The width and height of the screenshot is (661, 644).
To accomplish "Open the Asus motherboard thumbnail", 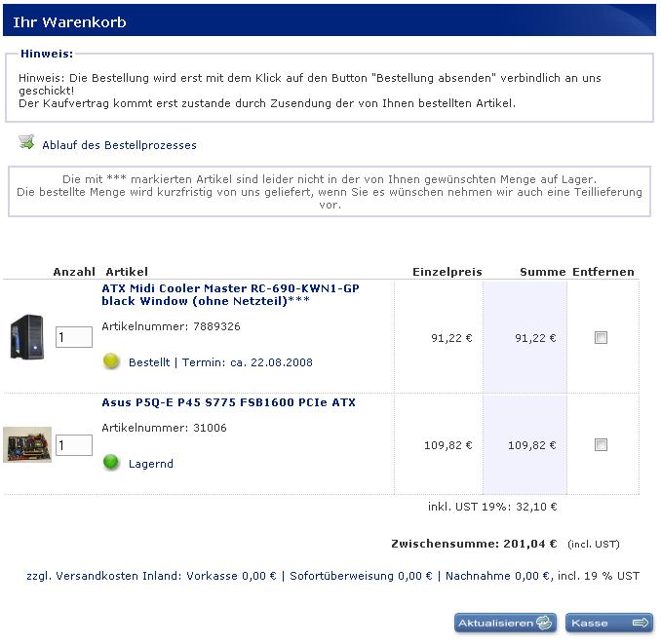I will coord(26,444).
